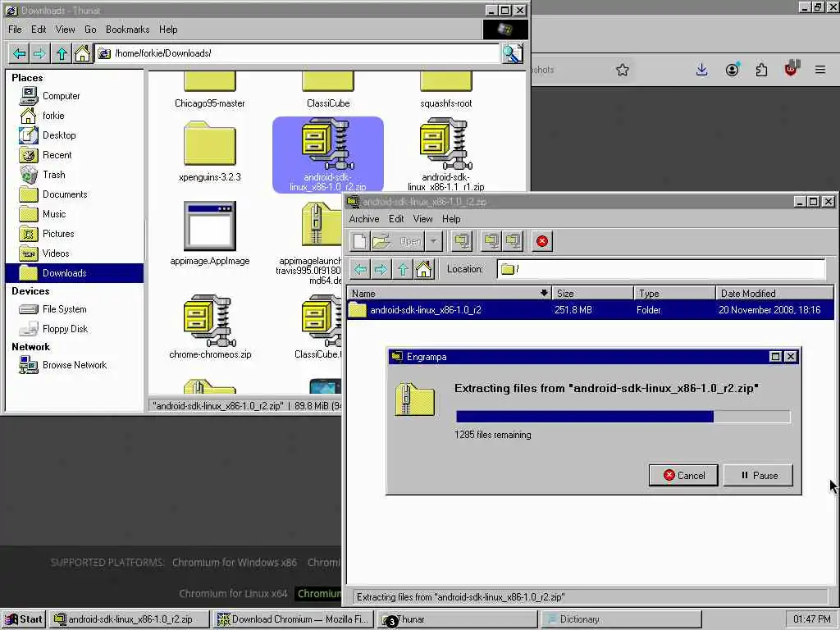Sort by Size column header
840x630 pixels.
coord(592,294)
